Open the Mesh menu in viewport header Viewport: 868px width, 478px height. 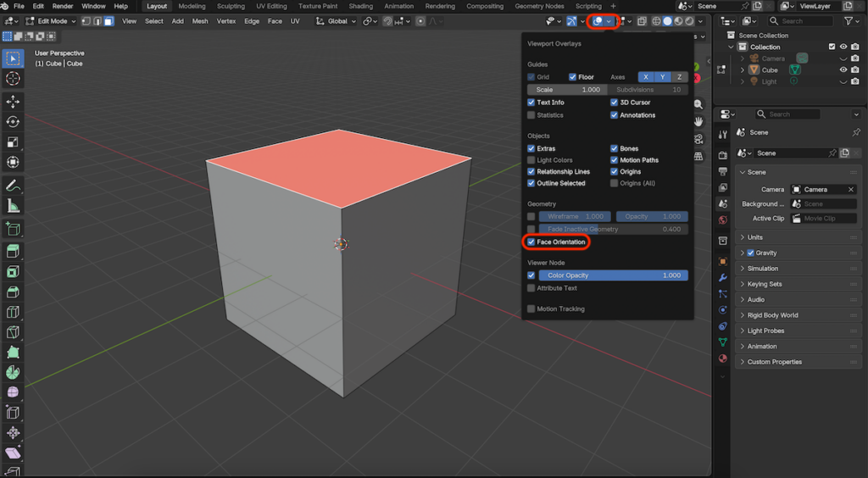coord(200,21)
